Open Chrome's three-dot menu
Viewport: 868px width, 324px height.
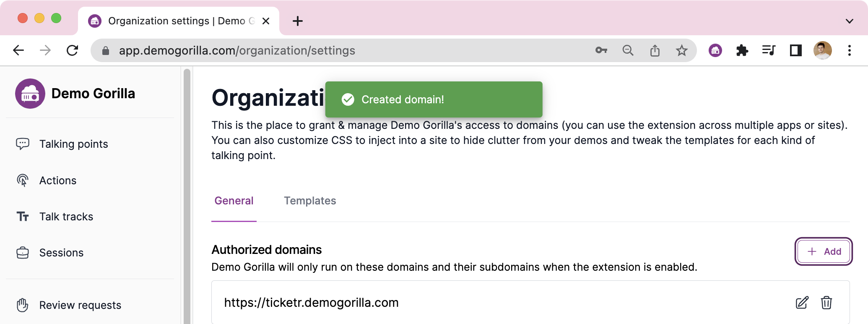click(850, 50)
